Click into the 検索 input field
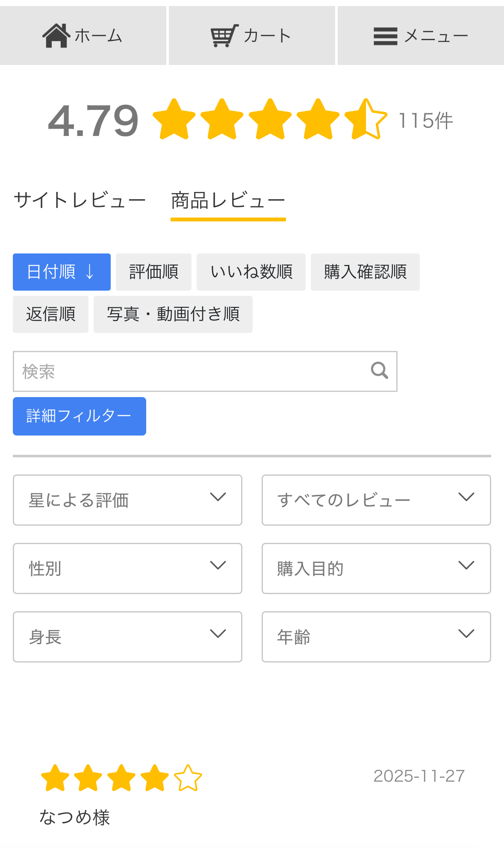Viewport: 504px width, 848px height. tap(188, 371)
